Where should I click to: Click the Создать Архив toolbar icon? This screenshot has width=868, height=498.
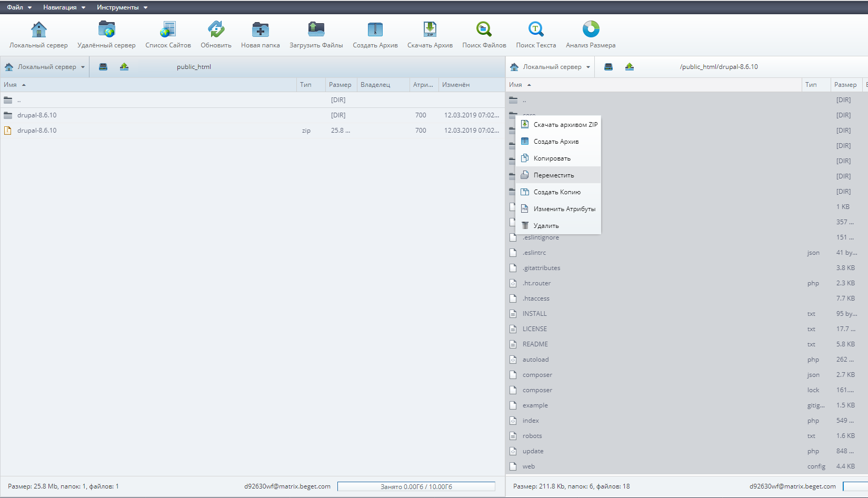click(x=375, y=29)
